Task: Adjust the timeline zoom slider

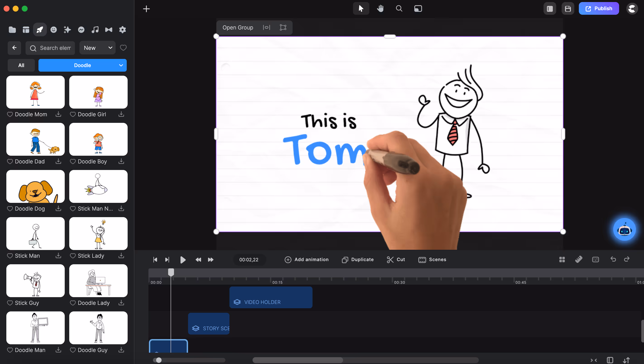Action: pos(159,360)
